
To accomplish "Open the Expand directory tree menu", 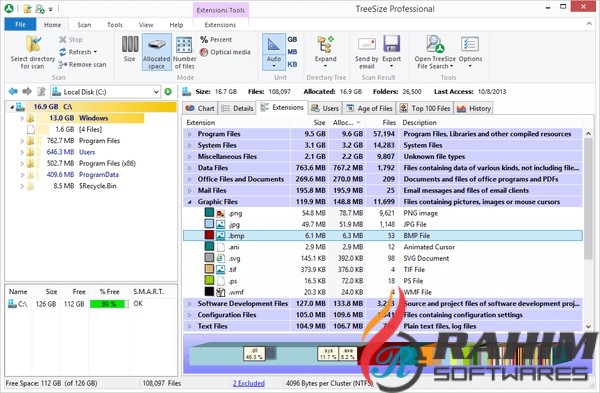I will pos(326,52).
